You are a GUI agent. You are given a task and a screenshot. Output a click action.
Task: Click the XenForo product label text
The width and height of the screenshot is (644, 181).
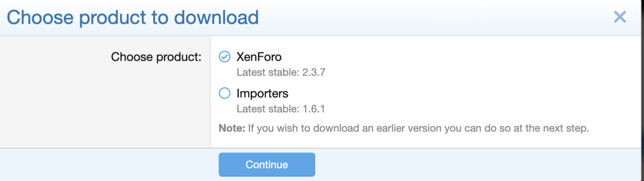[259, 57]
